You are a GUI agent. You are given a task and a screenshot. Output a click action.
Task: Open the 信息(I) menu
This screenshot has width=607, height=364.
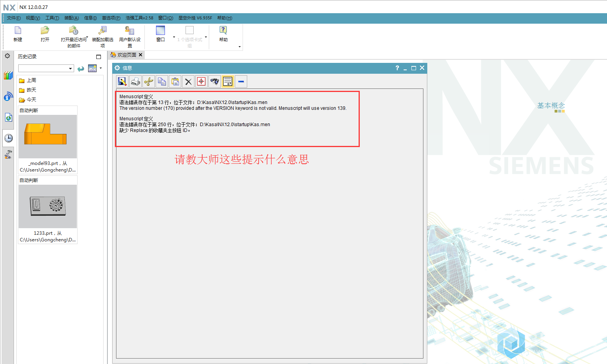(x=90, y=18)
